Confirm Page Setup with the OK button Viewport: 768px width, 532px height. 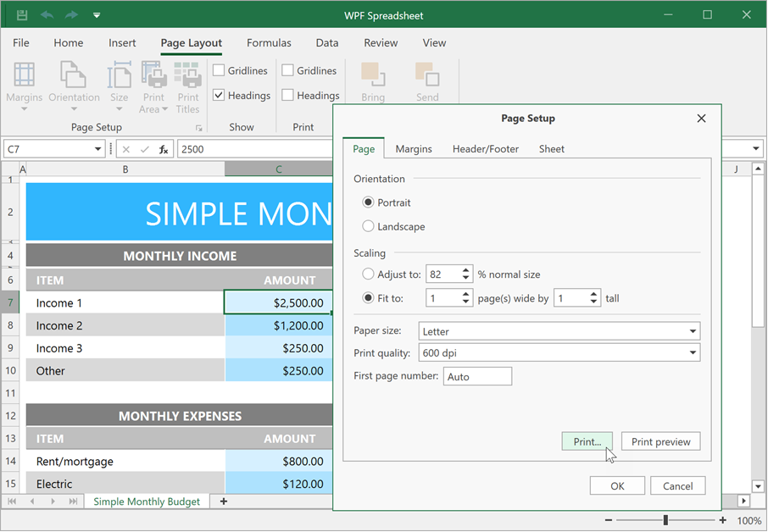[617, 485]
